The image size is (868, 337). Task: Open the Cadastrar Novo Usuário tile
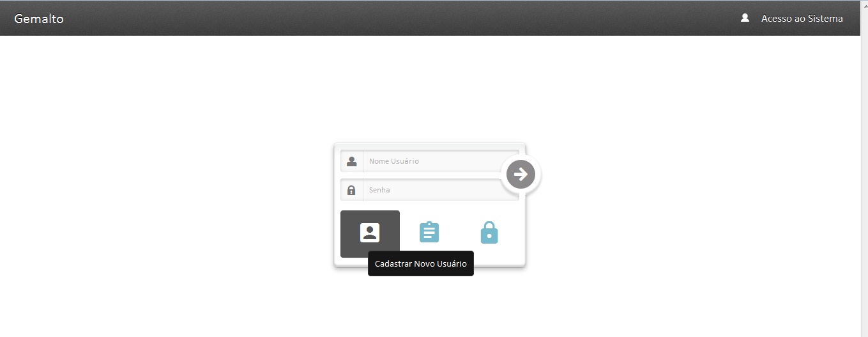click(x=370, y=233)
